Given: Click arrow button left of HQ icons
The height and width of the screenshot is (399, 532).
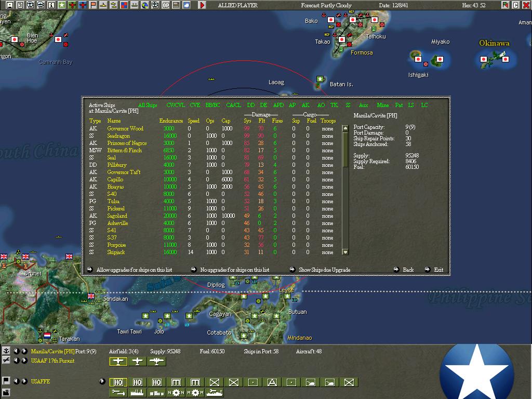Looking at the screenshot, I should click(x=102, y=381).
